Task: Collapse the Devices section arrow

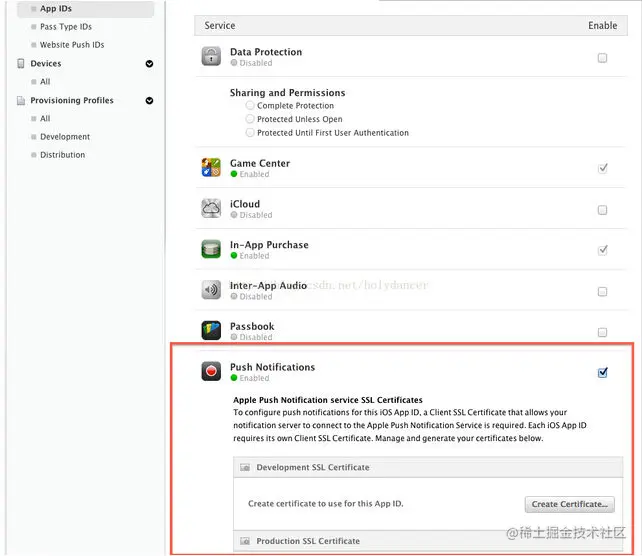Action: 149,63
